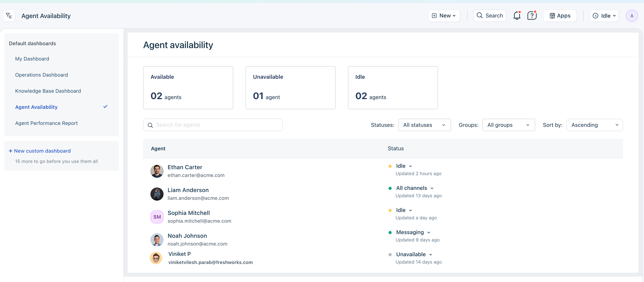Open the help question mark icon
Image resolution: width=644 pixels, height=282 pixels.
532,16
